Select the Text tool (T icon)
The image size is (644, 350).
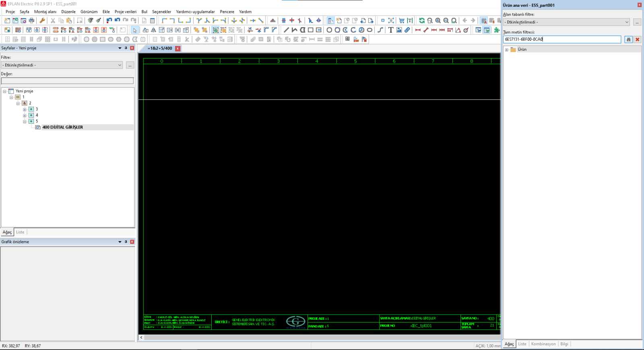(x=391, y=30)
